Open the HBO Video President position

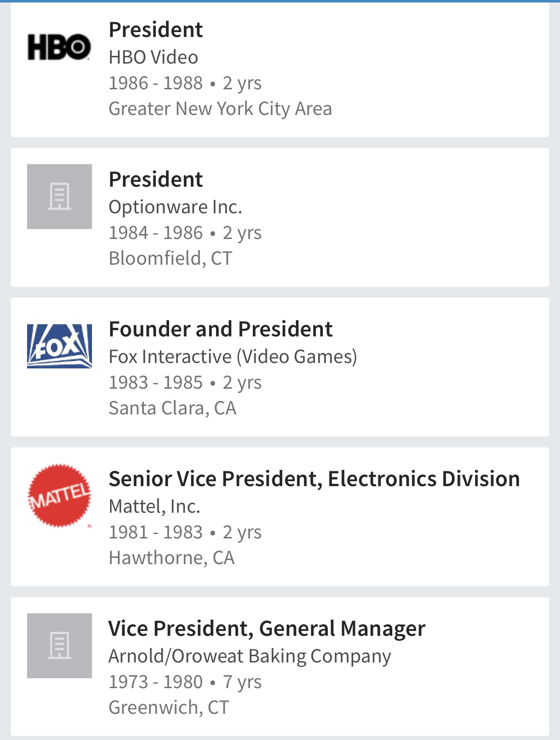(x=156, y=30)
